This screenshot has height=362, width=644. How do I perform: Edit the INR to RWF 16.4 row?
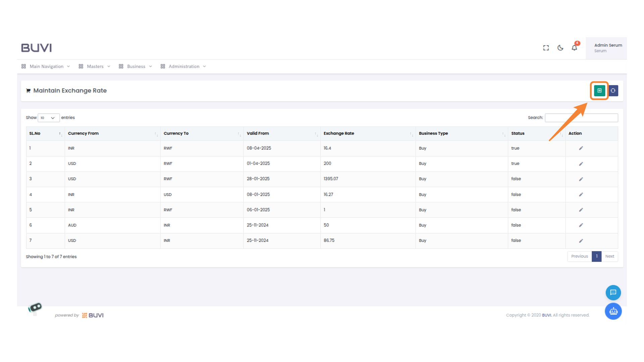(x=581, y=148)
